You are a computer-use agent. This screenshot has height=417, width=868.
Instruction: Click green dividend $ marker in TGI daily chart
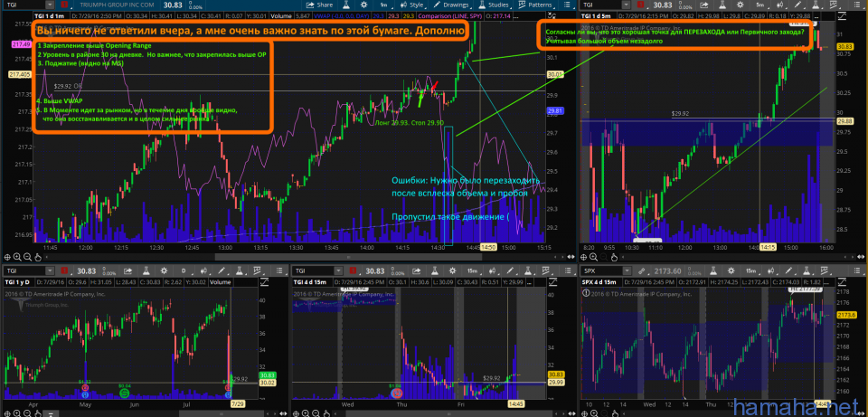pyautogui.click(x=126, y=393)
